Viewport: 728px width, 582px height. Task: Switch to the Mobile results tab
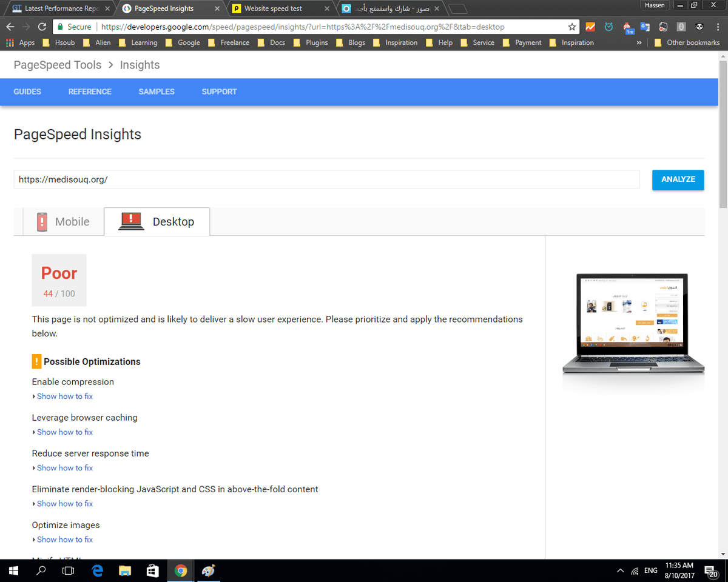click(63, 222)
